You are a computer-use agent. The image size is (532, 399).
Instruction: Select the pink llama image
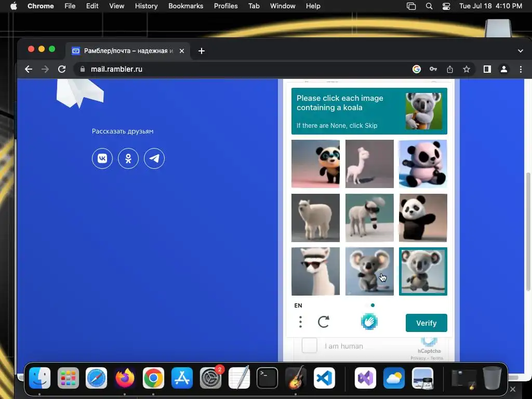coord(369,164)
